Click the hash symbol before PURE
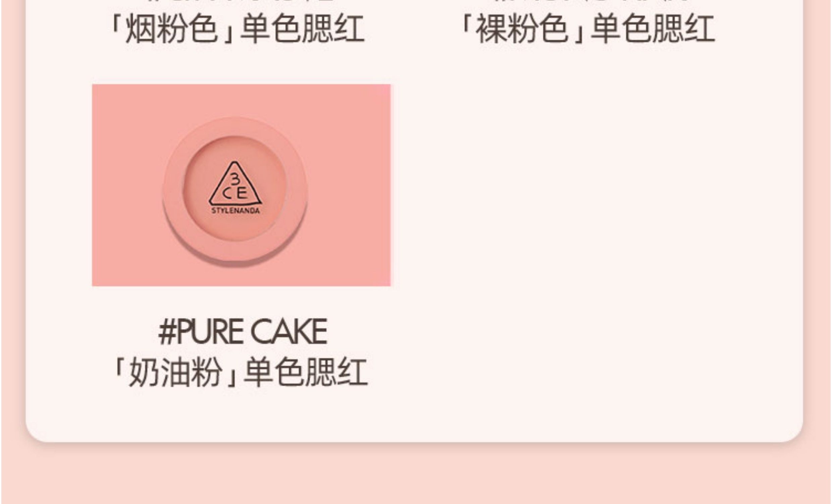This screenshot has height=504, width=832. 167,332
